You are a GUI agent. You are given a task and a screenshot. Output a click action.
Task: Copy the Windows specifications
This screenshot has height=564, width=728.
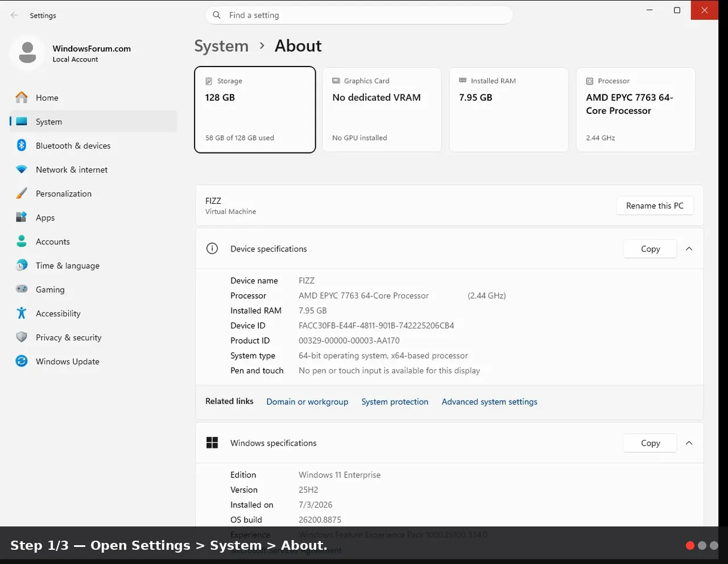650,443
